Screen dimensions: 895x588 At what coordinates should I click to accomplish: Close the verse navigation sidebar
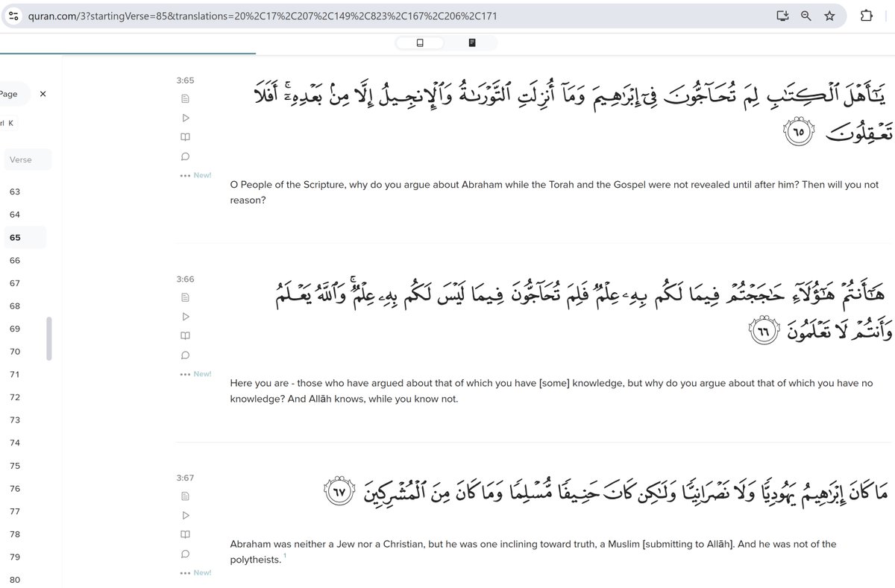(43, 94)
